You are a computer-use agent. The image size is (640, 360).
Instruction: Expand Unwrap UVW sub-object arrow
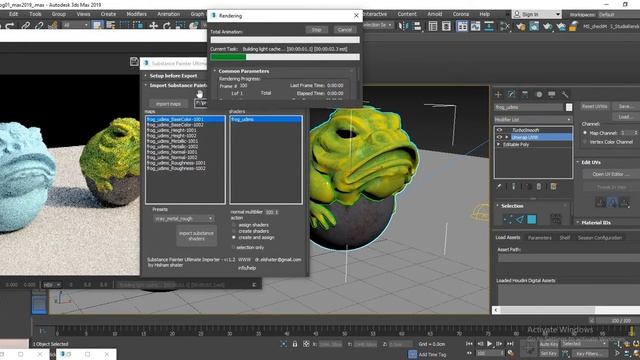[x=507, y=137]
